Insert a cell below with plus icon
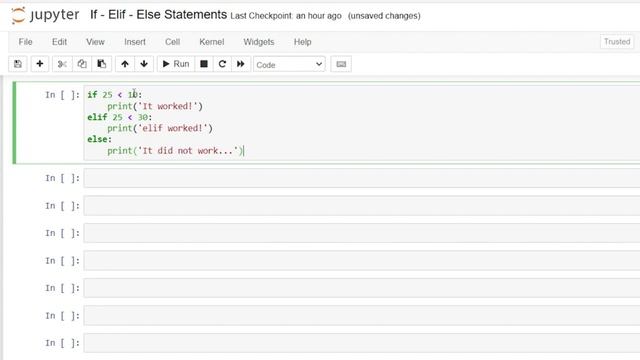 (40, 64)
